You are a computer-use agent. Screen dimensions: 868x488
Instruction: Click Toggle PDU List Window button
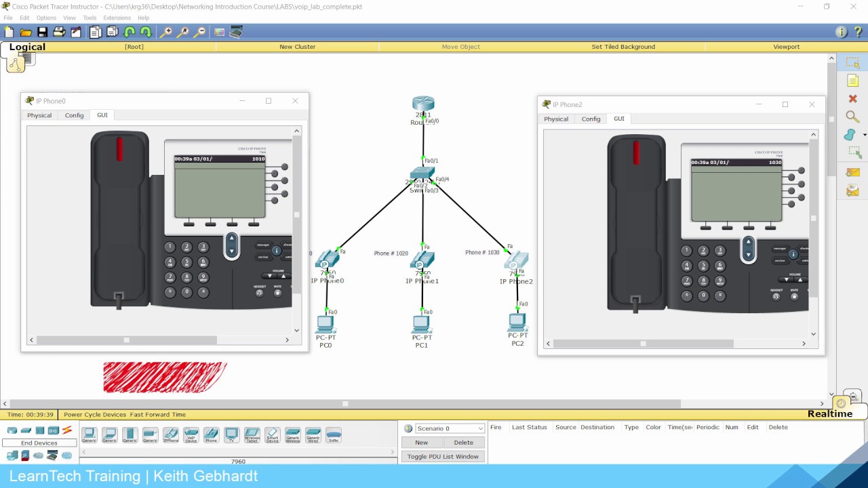[443, 457]
